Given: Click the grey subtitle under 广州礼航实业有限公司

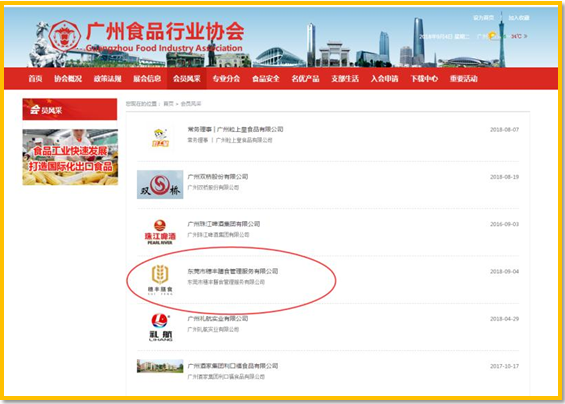Looking at the screenshot, I should coord(213,329).
